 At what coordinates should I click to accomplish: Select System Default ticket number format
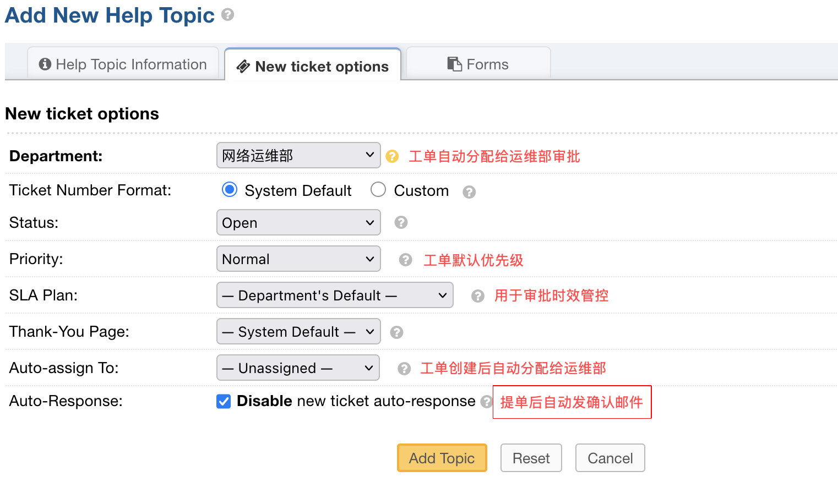point(230,190)
